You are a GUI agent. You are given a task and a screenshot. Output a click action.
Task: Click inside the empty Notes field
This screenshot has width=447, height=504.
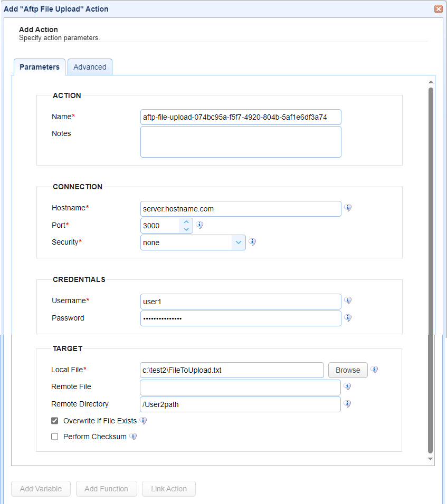pyautogui.click(x=241, y=141)
